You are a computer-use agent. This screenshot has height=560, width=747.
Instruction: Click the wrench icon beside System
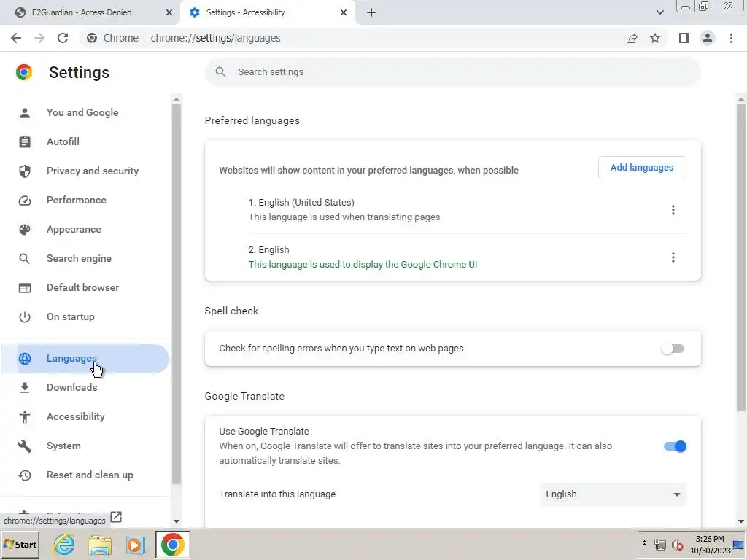coord(25,446)
